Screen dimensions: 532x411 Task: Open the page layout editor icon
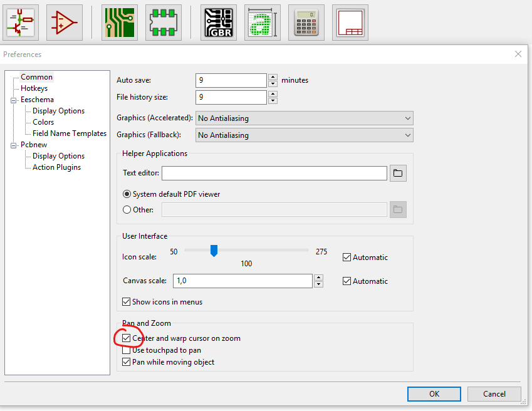point(350,23)
